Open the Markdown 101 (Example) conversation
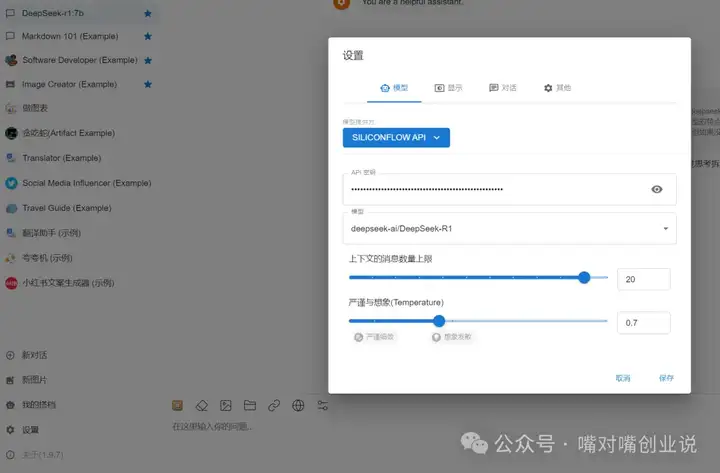This screenshot has height=473, width=720. click(x=78, y=36)
